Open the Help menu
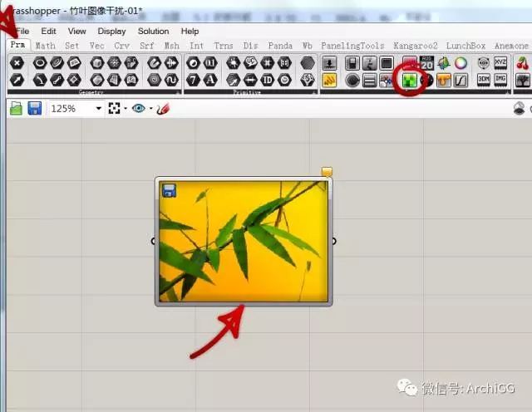This screenshot has width=532, height=412. click(x=190, y=32)
